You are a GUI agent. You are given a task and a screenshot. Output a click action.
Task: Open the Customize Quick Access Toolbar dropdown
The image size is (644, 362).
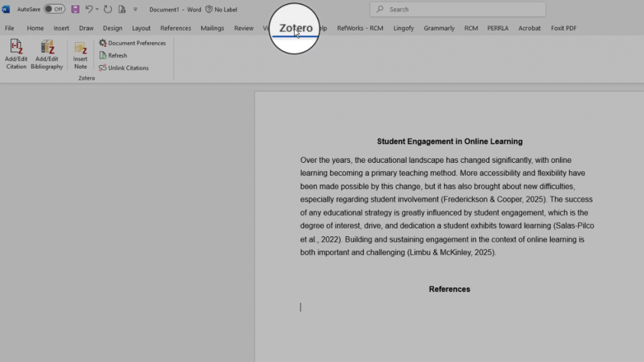coord(135,9)
